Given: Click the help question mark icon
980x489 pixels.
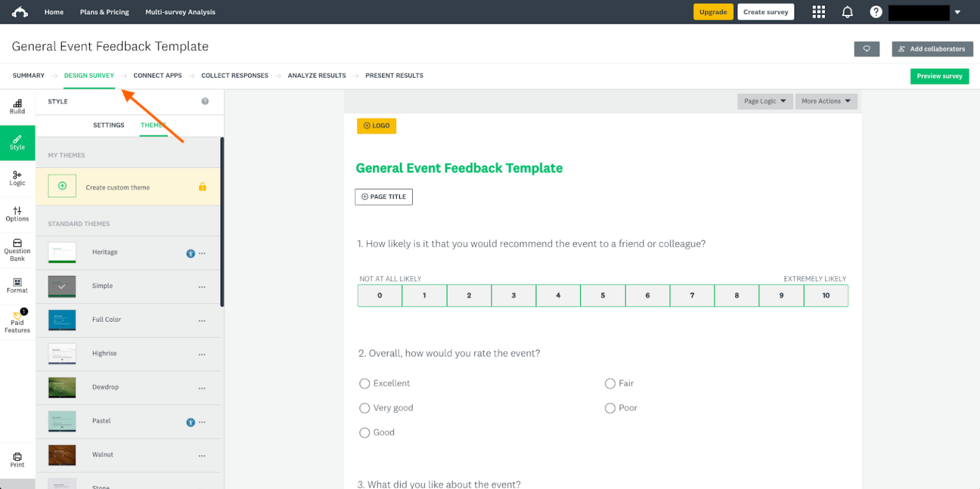Looking at the screenshot, I should 876,11.
